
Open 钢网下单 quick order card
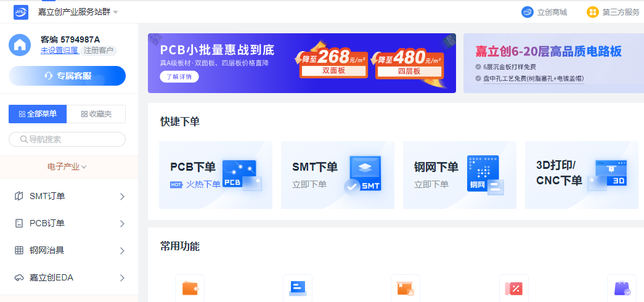(x=460, y=175)
